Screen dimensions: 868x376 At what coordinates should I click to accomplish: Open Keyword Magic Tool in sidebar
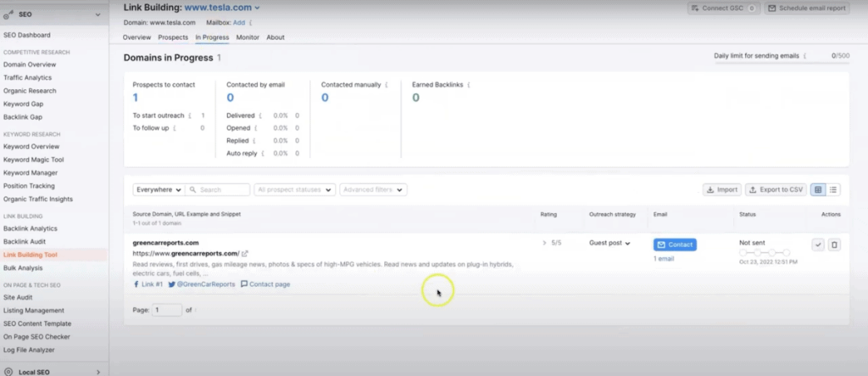34,160
